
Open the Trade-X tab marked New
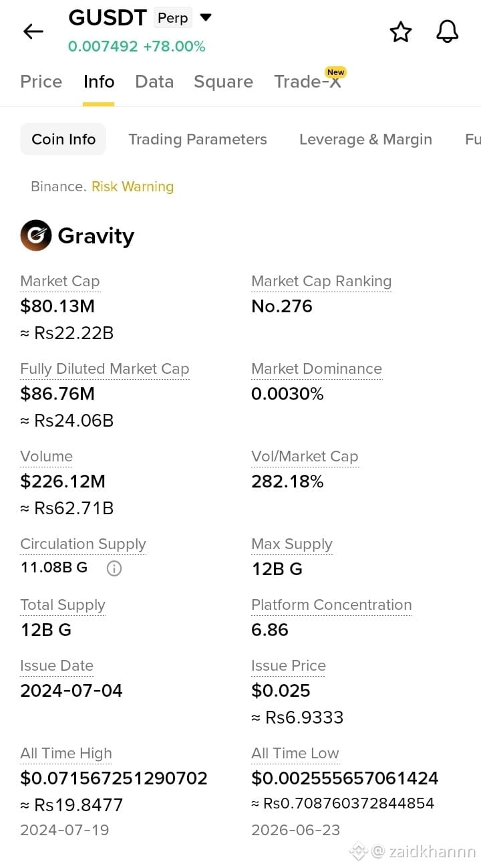pyautogui.click(x=309, y=81)
